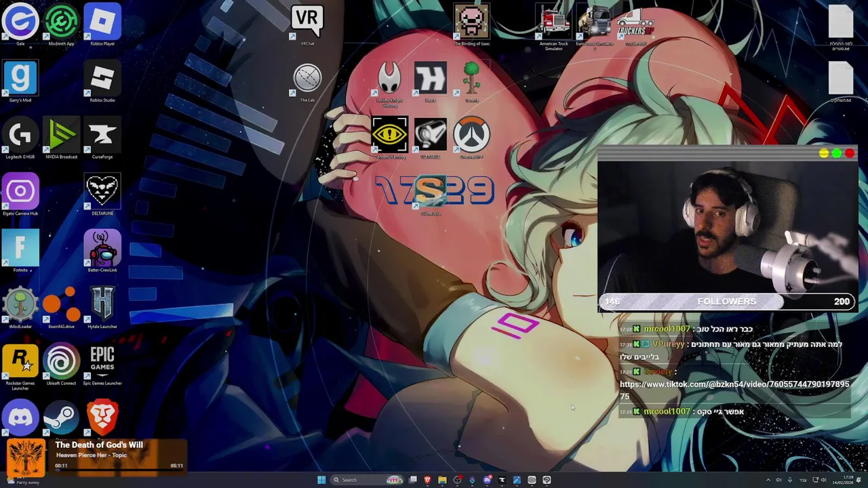Click the red button on the webcam overlay
868x488 pixels.
850,154
